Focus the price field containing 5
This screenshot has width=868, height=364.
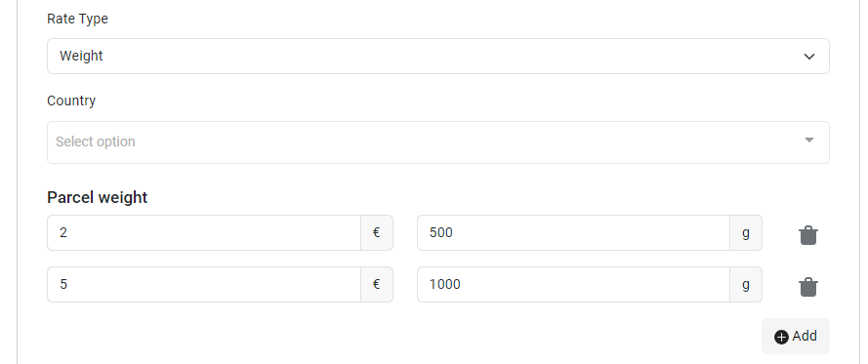(204, 284)
